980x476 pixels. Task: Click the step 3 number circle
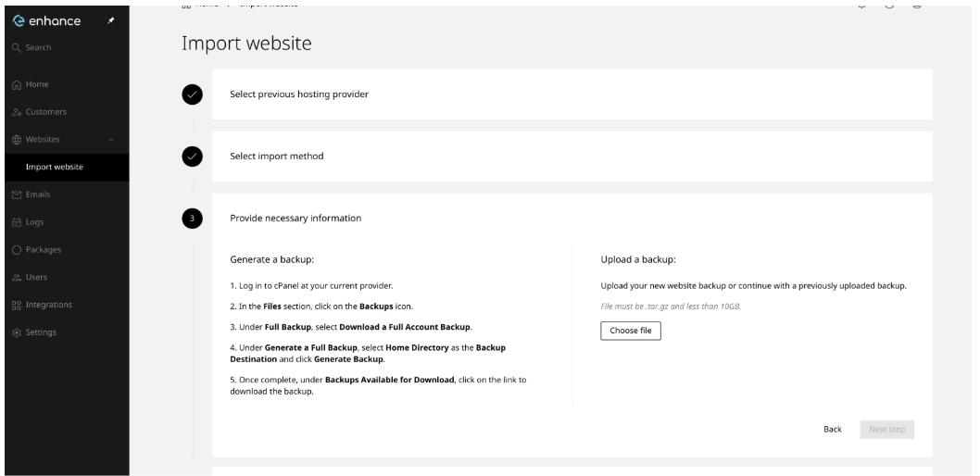193,219
